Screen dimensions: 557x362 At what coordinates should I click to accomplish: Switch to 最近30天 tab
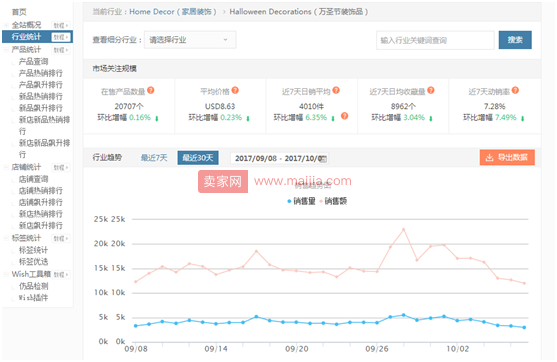tap(198, 158)
